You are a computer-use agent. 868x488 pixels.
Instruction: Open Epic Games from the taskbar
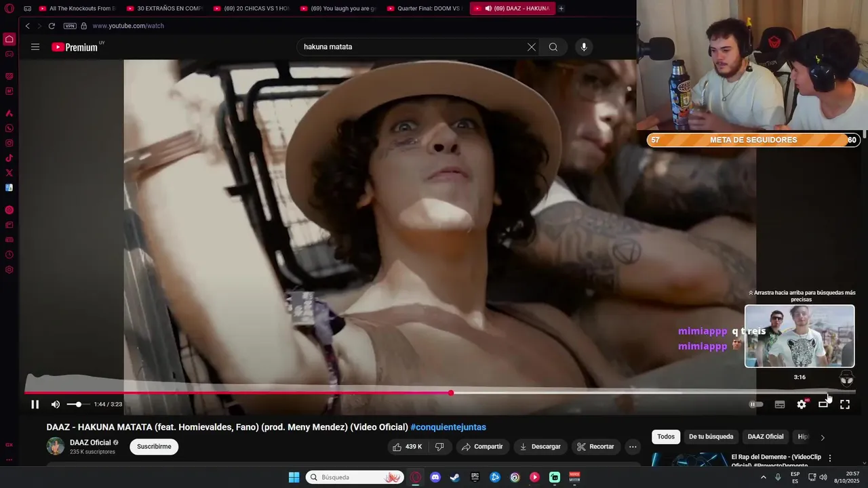click(475, 477)
